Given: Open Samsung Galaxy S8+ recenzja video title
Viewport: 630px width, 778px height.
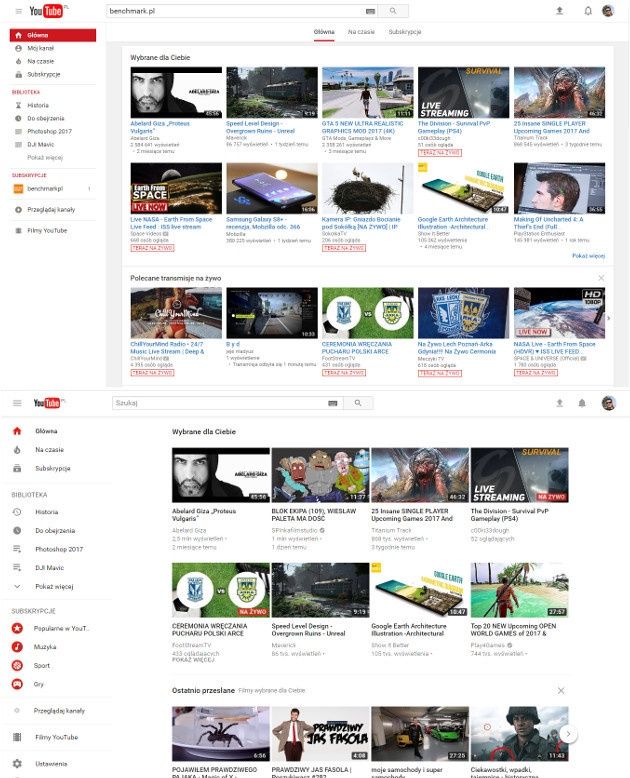Looking at the screenshot, I should (263, 223).
